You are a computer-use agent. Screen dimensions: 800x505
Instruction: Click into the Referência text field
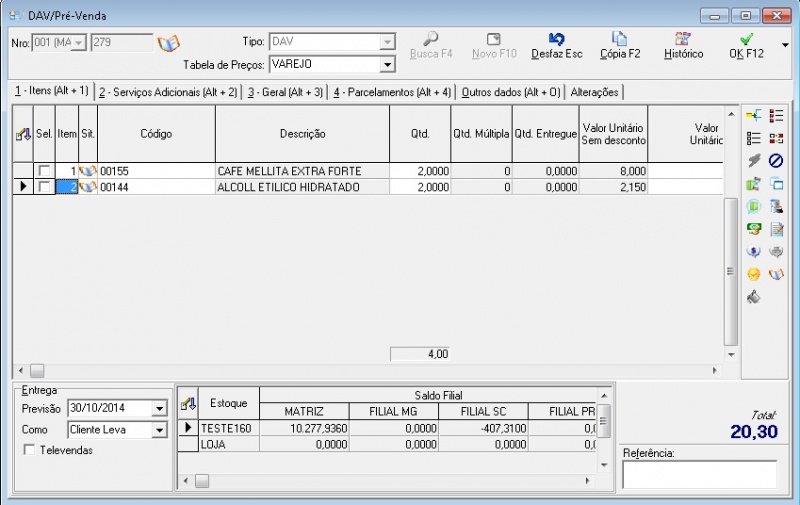[698, 474]
